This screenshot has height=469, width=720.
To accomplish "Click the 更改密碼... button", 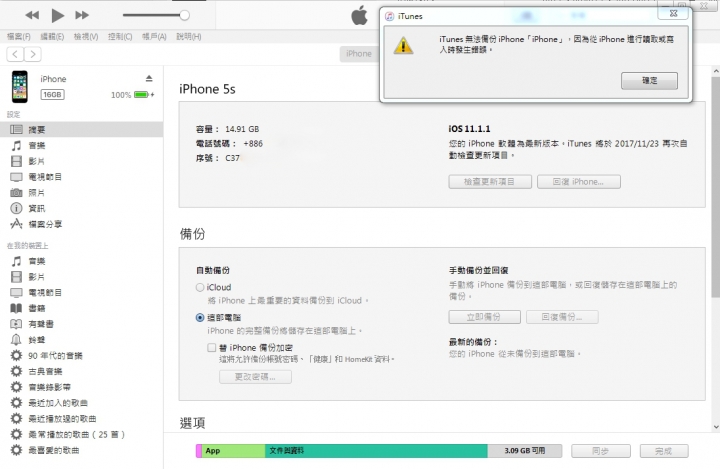I will pos(255,377).
